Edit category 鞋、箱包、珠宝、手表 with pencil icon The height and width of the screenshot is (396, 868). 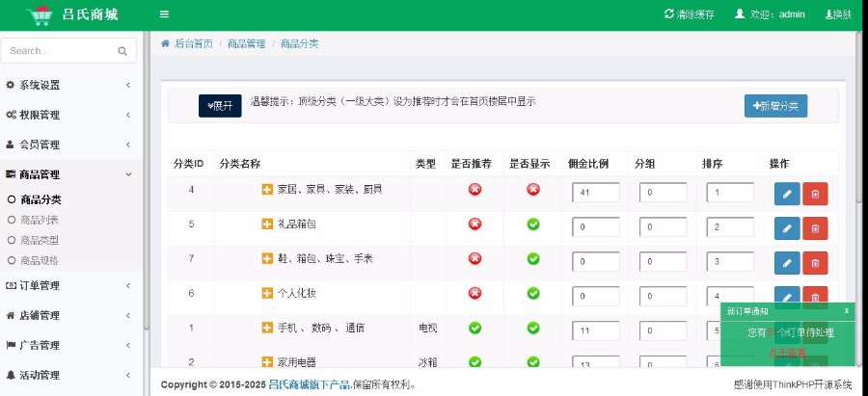click(787, 263)
